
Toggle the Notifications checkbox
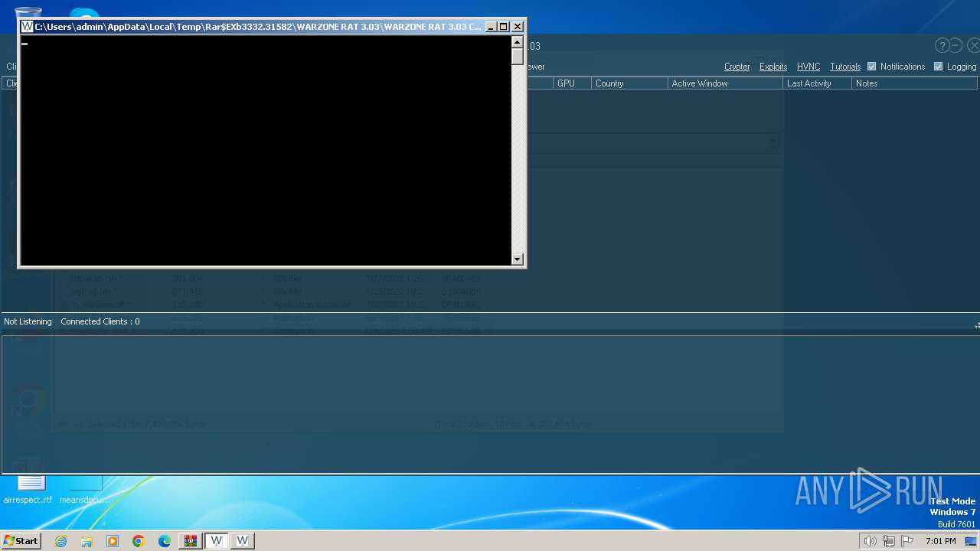871,67
